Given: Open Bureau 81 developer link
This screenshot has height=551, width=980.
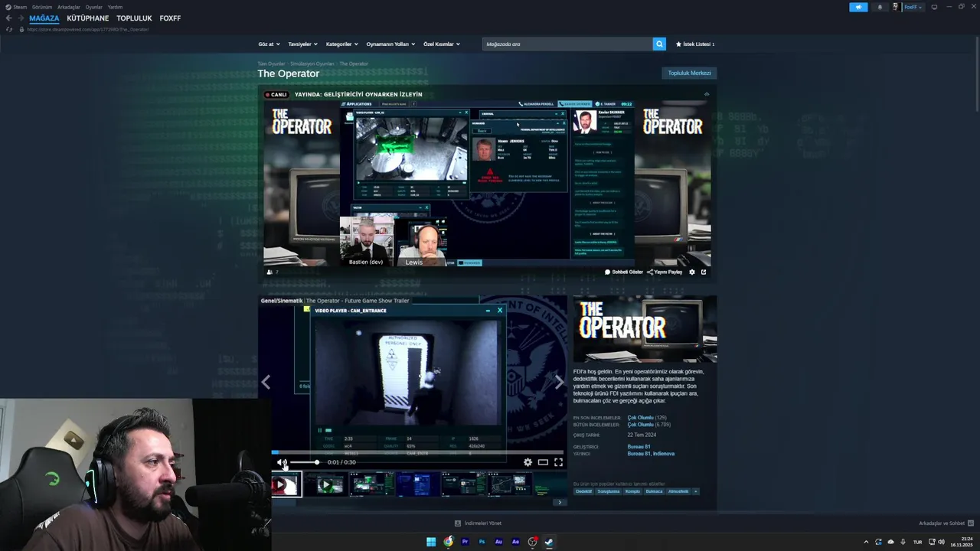Looking at the screenshot, I should click(x=639, y=447).
